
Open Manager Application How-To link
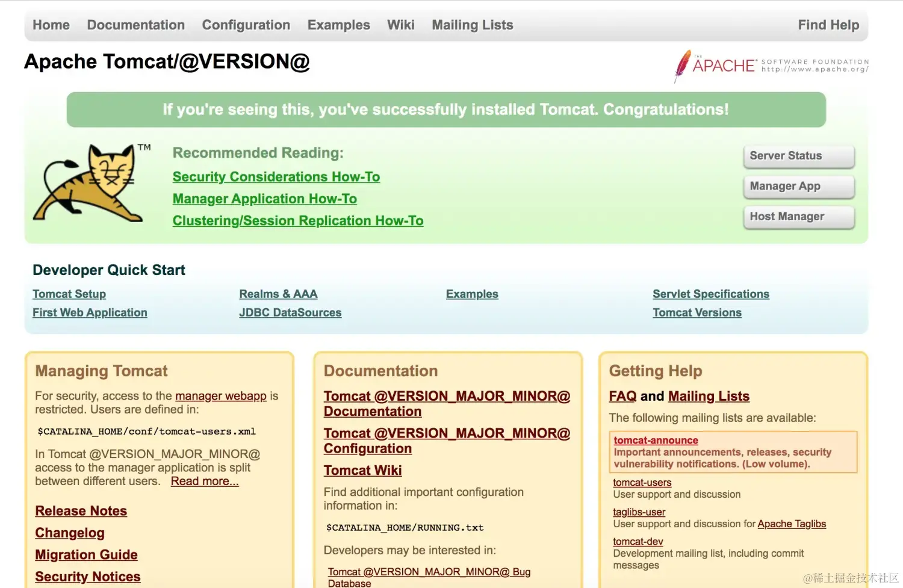[x=265, y=199]
